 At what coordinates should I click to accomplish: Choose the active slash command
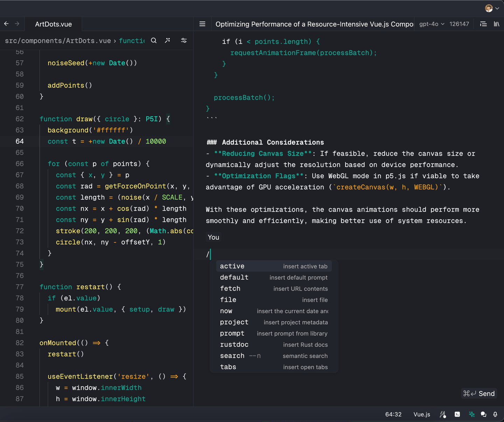(x=274, y=266)
